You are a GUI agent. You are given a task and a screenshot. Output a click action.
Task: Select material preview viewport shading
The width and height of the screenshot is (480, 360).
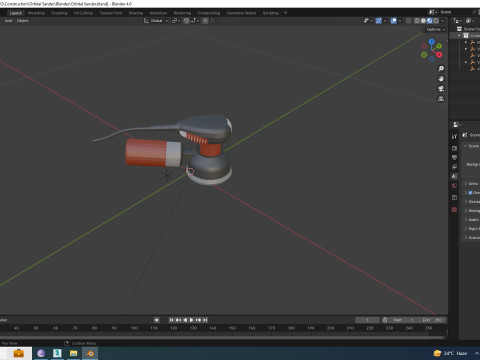click(430, 21)
